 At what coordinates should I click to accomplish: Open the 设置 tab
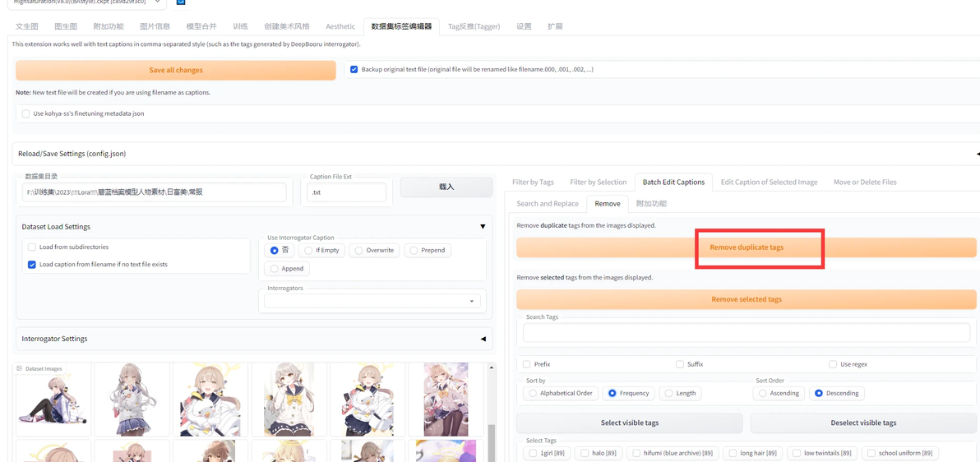pos(524,26)
